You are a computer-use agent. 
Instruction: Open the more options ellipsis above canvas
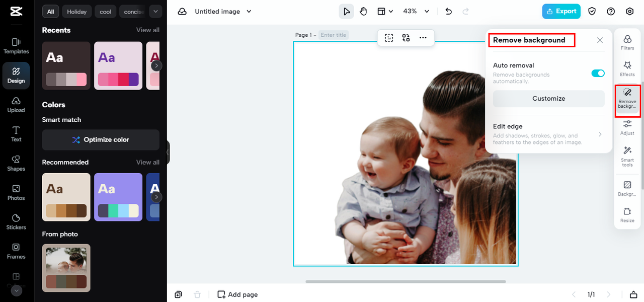pos(423,38)
